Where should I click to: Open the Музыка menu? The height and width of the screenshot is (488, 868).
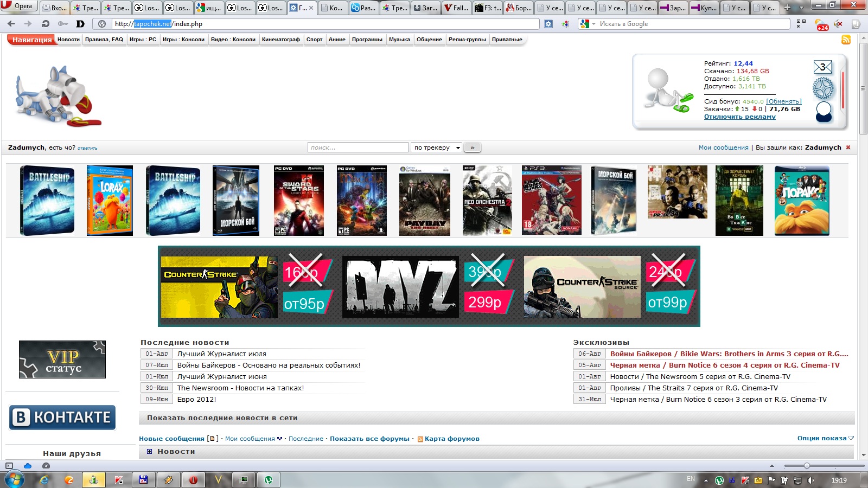(399, 40)
